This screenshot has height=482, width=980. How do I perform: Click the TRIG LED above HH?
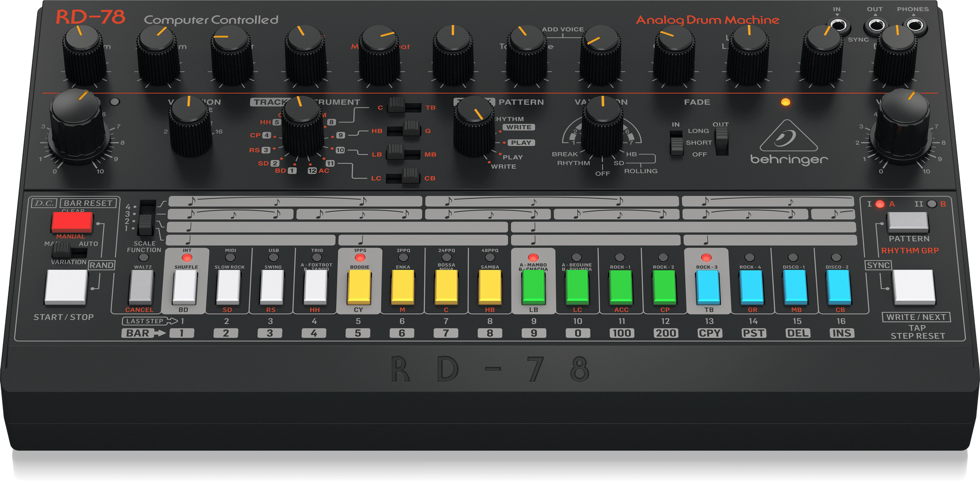coord(317,257)
